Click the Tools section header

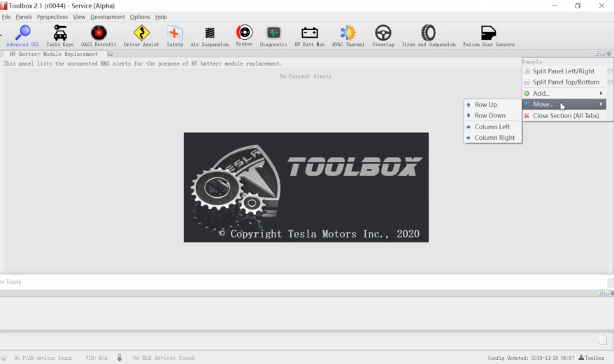pos(11,282)
